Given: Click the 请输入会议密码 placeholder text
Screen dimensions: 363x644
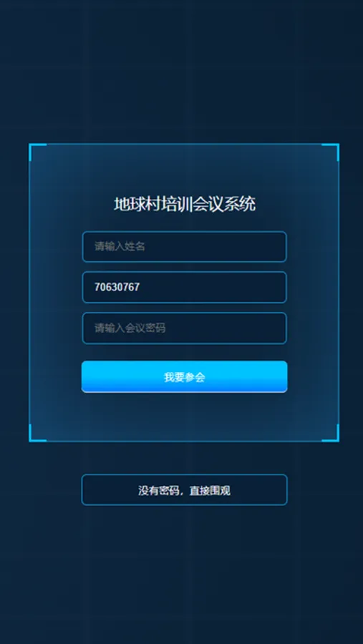Looking at the screenshot, I should click(x=130, y=328).
